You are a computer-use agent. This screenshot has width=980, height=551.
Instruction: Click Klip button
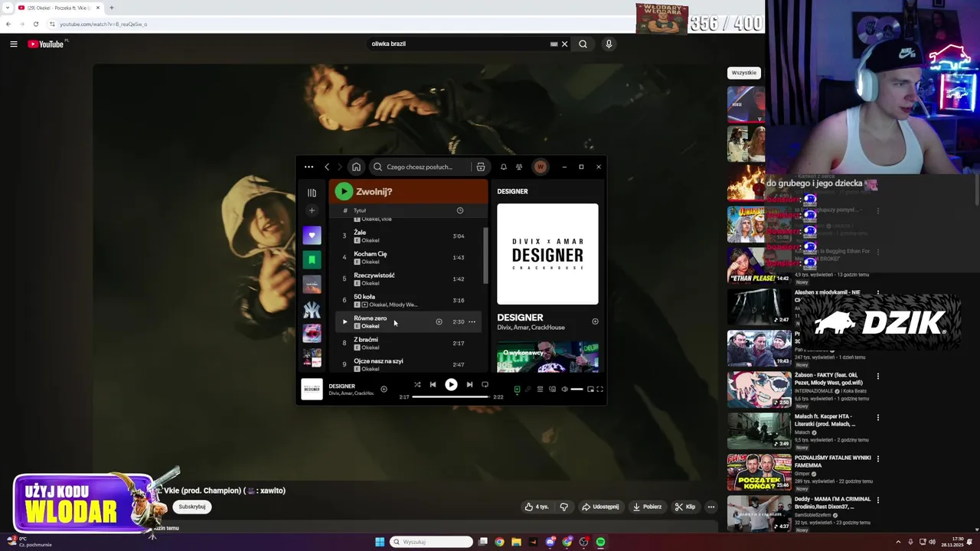[x=685, y=507]
